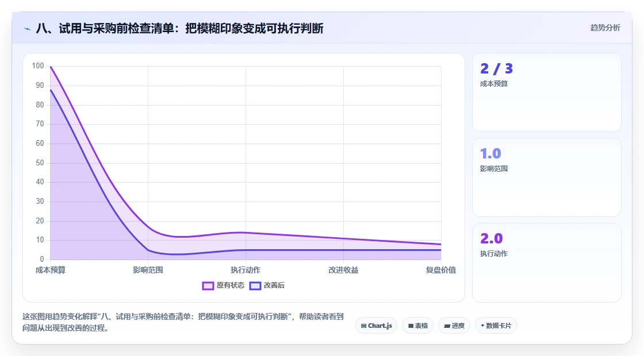Click the 成本预算 x-axis label
The height and width of the screenshot is (356, 644).
[x=51, y=270]
